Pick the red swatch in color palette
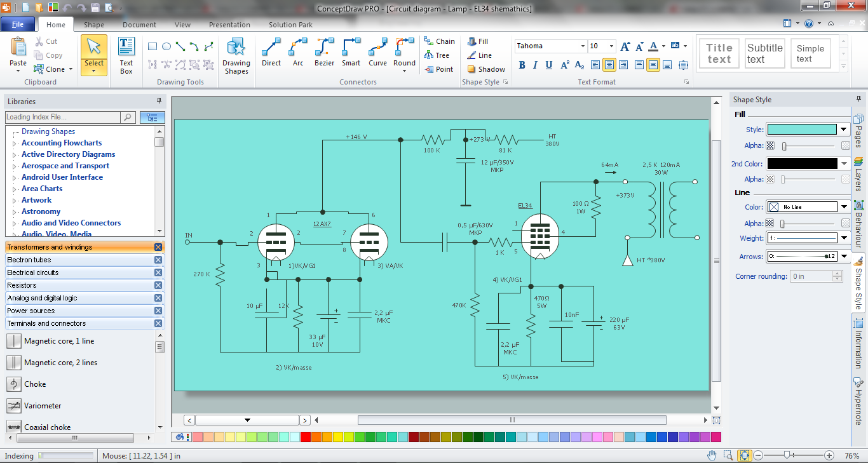Image resolution: width=868 pixels, height=463 pixels. [x=306, y=437]
